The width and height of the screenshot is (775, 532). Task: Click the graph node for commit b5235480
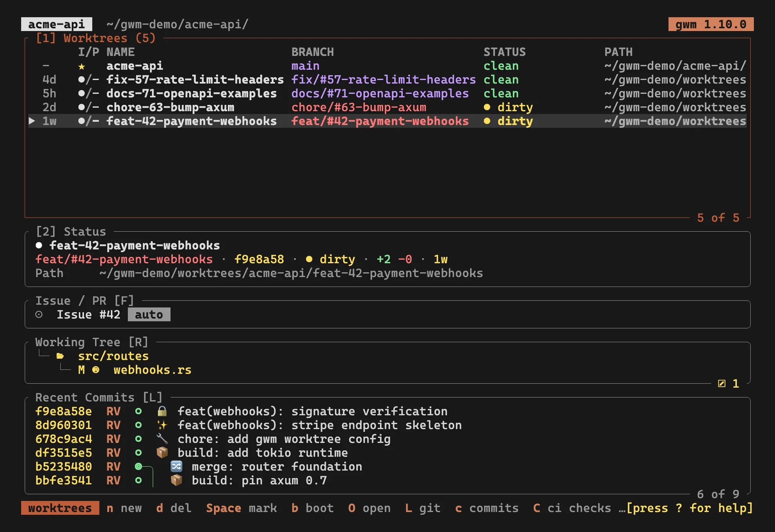(138, 466)
